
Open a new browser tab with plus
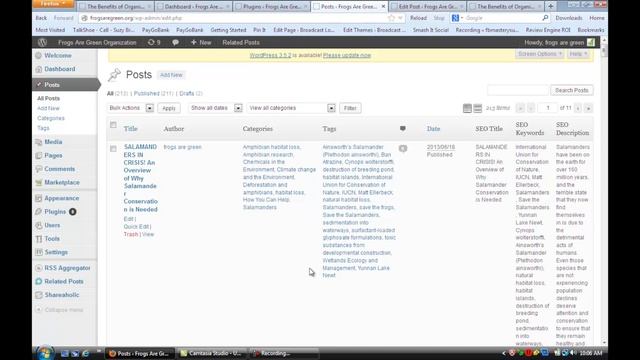[551, 7]
